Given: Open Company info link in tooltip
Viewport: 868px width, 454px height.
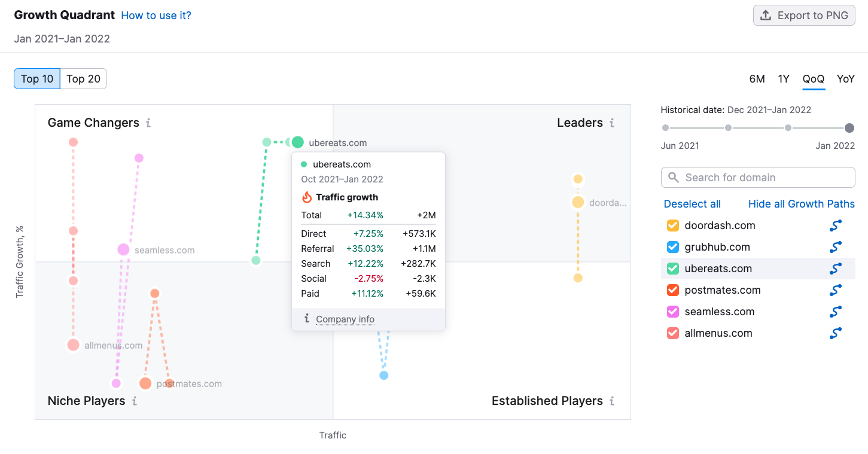Looking at the screenshot, I should tap(345, 319).
